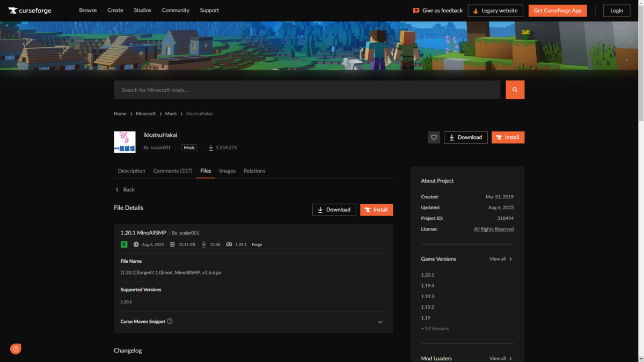Click the 1.20.1 MineAllSMP file title
The width and height of the screenshot is (644, 362).
tap(143, 233)
